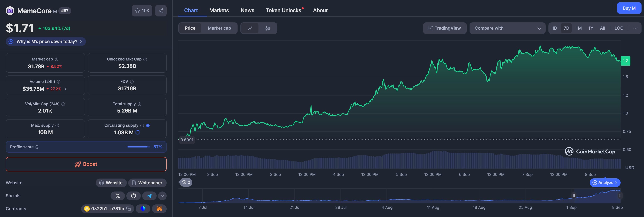This screenshot has width=644, height=217.
Task: Switch to the Markets tab
Action: [x=219, y=10]
